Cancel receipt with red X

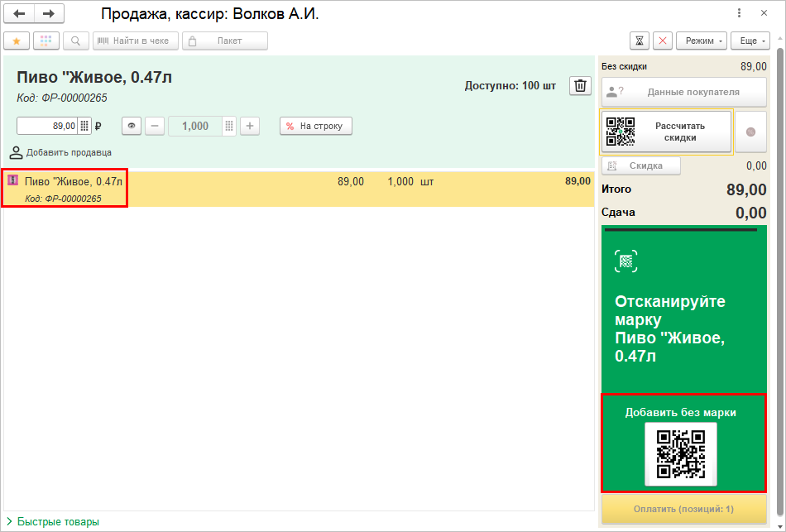tap(663, 41)
